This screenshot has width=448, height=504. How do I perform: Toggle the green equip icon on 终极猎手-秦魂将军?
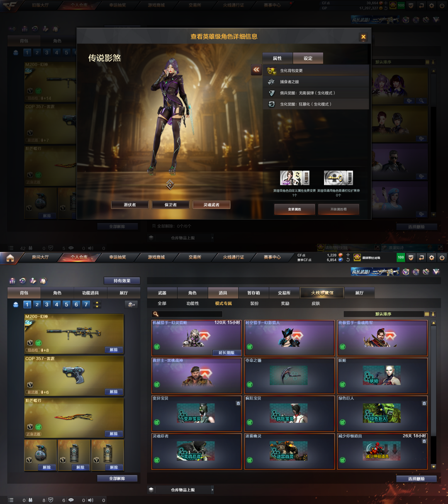coord(343,347)
